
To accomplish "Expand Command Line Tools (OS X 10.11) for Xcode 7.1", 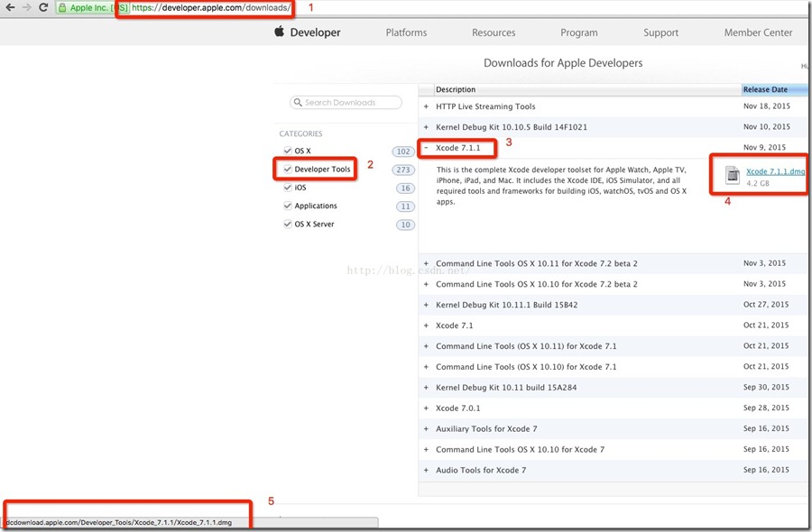I will tap(426, 346).
